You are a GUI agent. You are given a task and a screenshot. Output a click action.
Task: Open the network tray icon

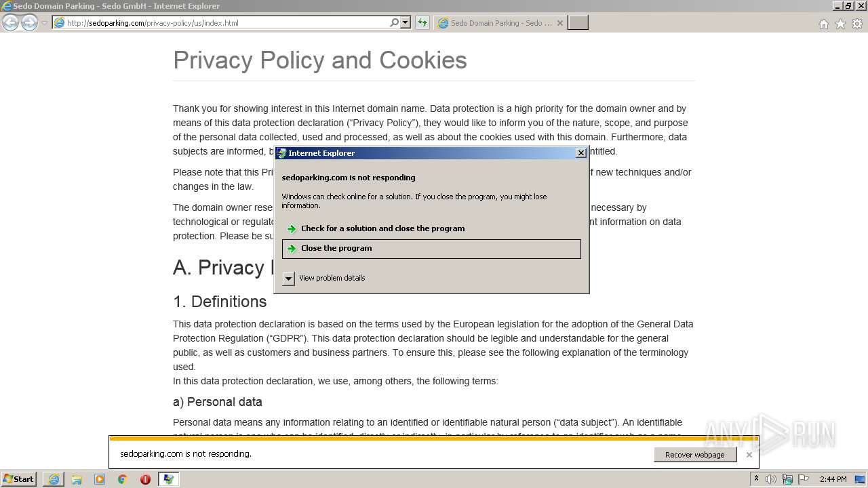click(787, 479)
